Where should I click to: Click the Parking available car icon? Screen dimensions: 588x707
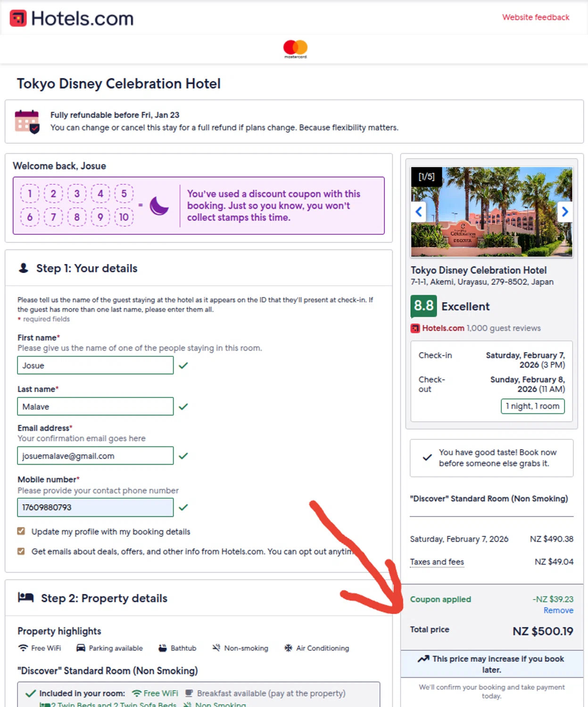click(81, 648)
